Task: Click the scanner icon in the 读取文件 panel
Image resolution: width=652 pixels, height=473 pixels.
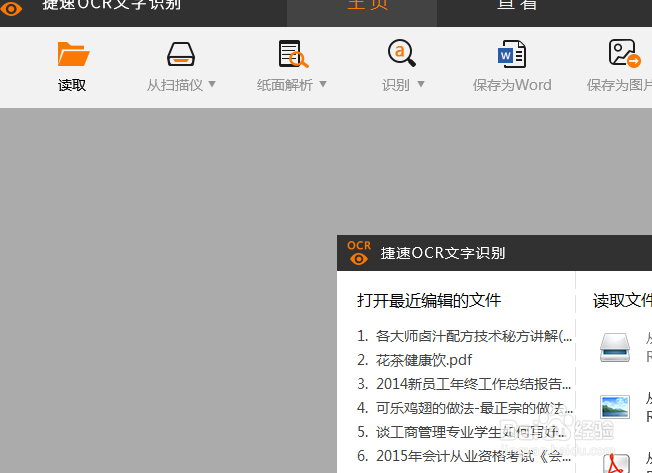Action: click(x=615, y=347)
